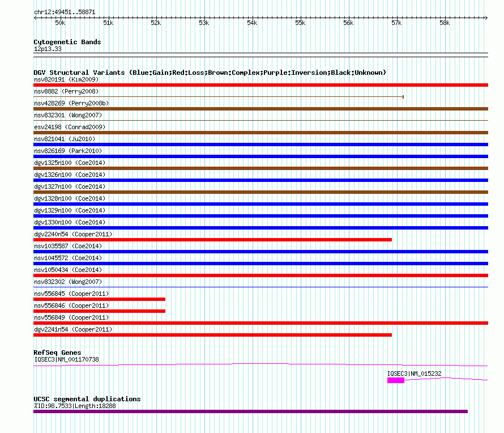Click the right arrow end of the ruler

point(486,18)
